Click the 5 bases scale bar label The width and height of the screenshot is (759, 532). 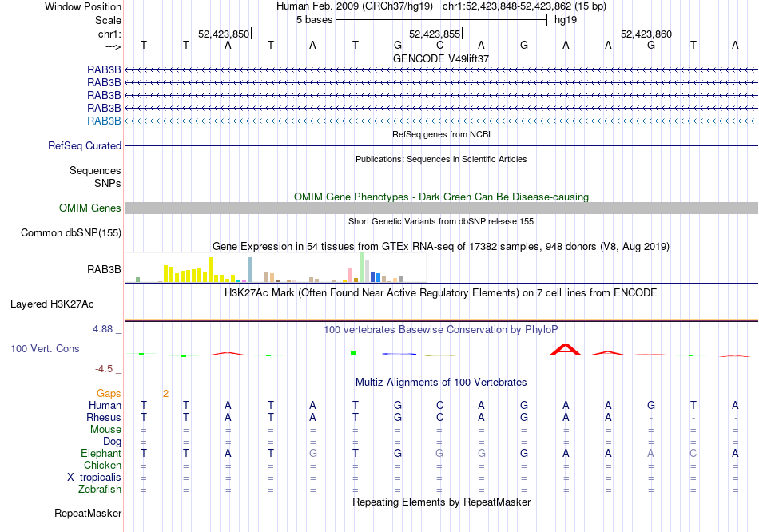click(x=315, y=20)
